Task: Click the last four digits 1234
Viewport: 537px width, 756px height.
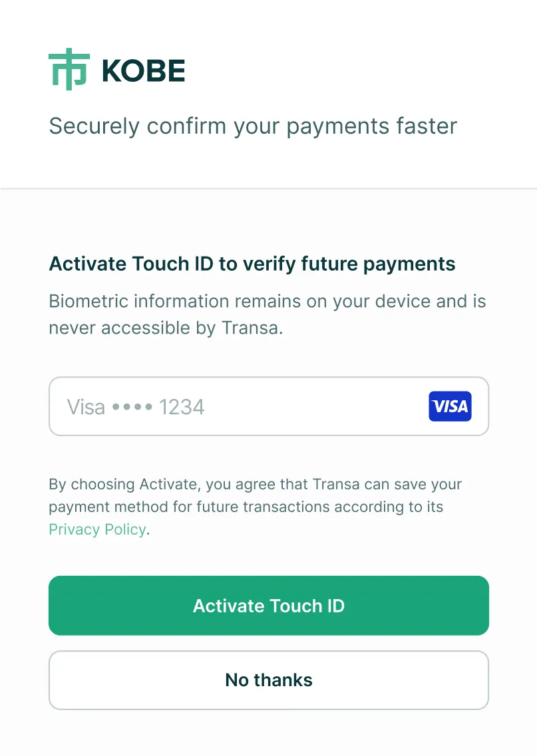Action: [182, 406]
